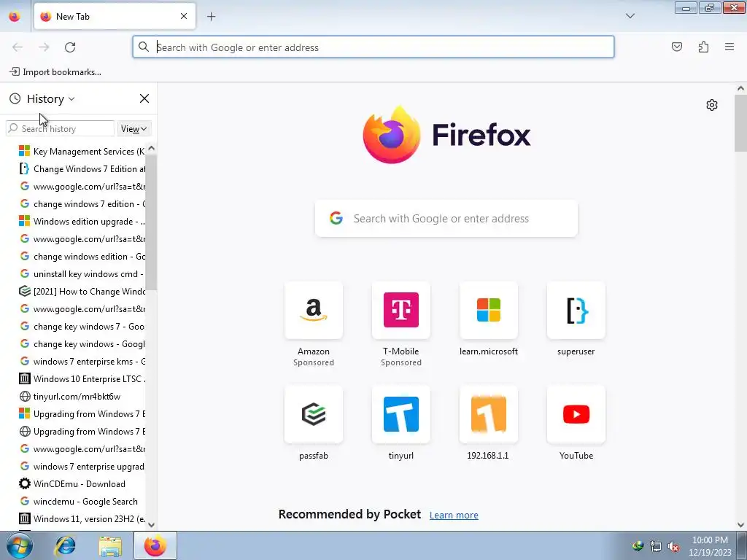
Task: Click the taskbar clock showing 10:00 PM
Action: 710,546
